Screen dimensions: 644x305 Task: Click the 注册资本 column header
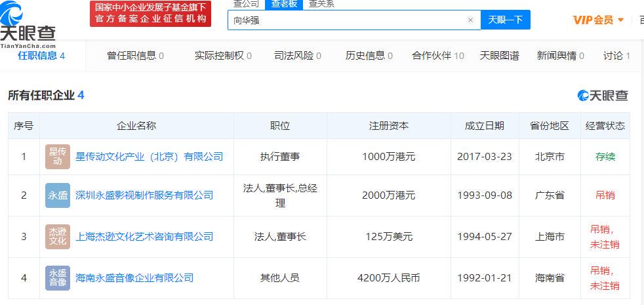388,126
